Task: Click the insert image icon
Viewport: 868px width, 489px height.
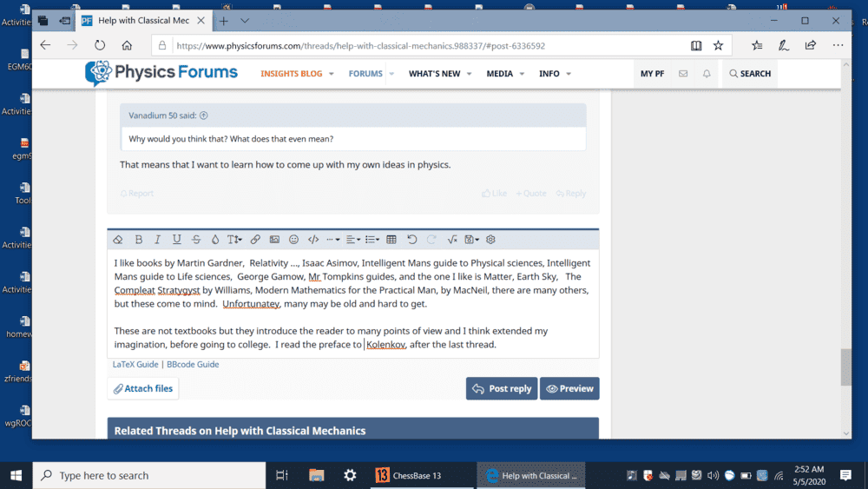Action: [274, 240]
